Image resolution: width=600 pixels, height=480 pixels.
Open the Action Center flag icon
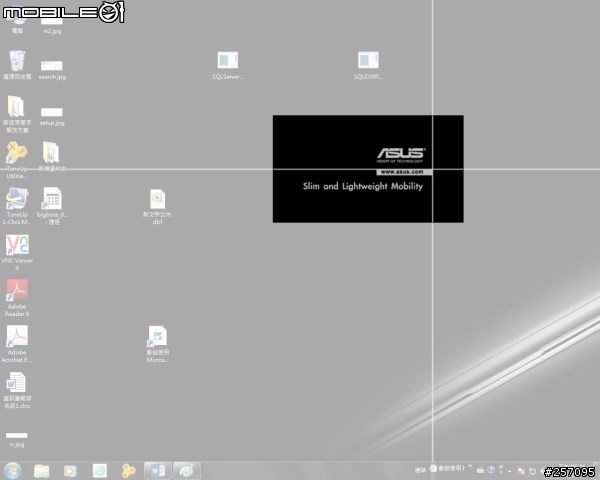point(521,471)
